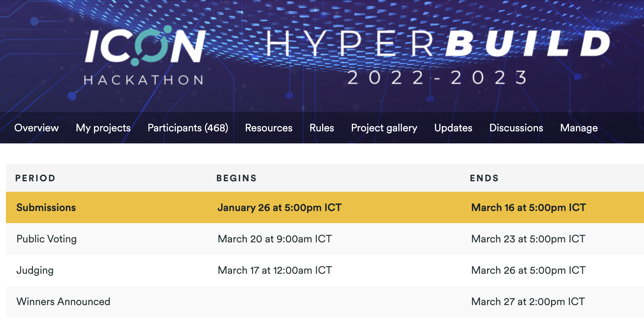Click the ENDS column header
Screen dimensions: 644x326
tap(484, 178)
